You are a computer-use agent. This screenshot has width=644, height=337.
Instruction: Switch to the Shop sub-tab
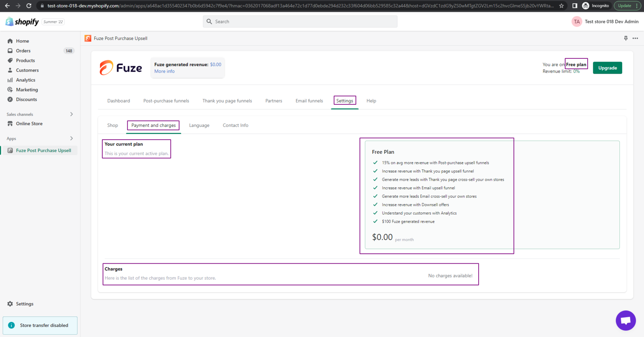tap(113, 125)
